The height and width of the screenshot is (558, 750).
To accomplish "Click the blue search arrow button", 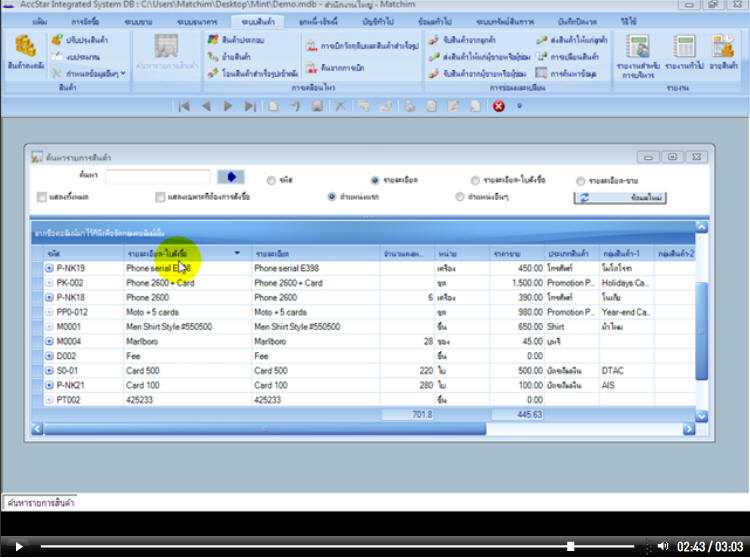I will tap(231, 177).
